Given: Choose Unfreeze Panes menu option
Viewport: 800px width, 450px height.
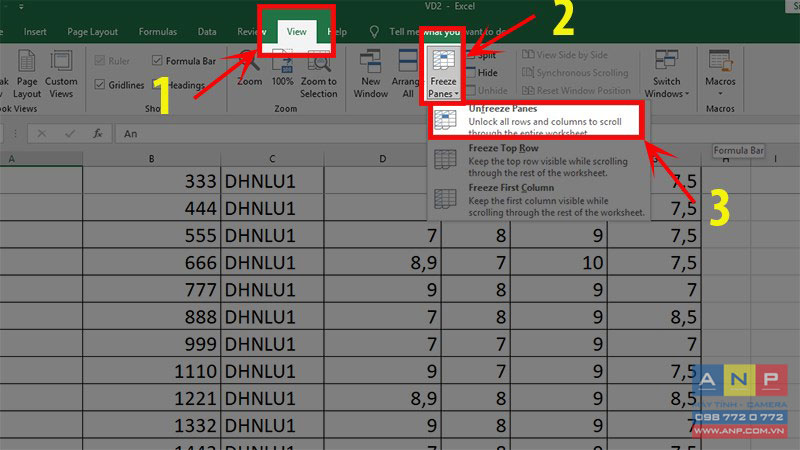Looking at the screenshot, I should (x=536, y=120).
